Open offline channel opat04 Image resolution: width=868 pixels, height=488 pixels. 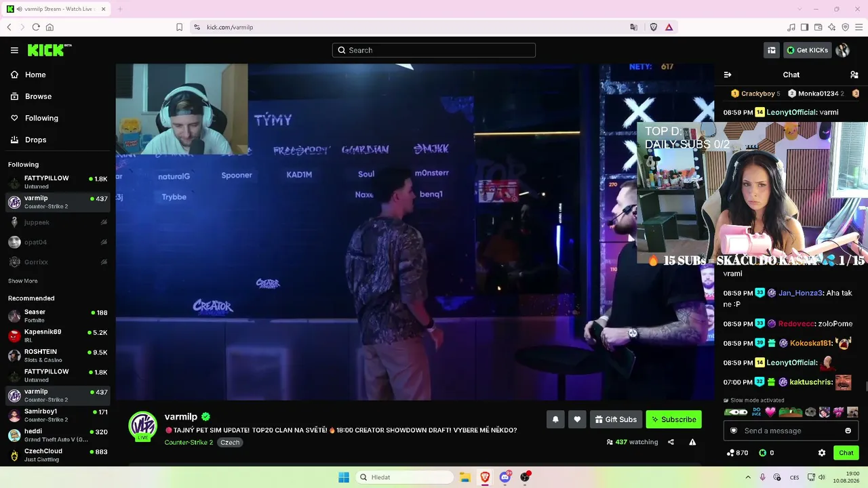click(58, 242)
